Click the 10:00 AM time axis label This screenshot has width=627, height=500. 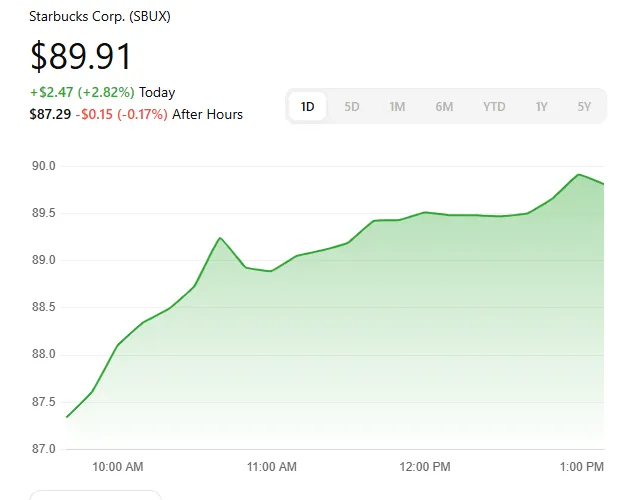[118, 467]
